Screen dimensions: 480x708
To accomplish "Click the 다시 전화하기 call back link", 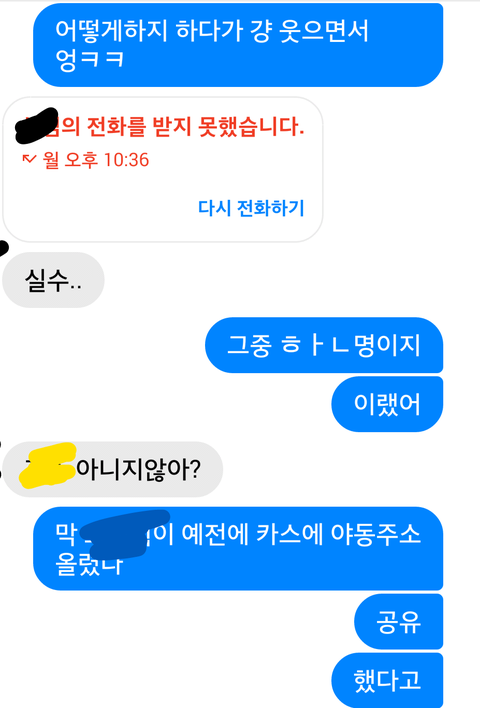I will pyautogui.click(x=251, y=208).
